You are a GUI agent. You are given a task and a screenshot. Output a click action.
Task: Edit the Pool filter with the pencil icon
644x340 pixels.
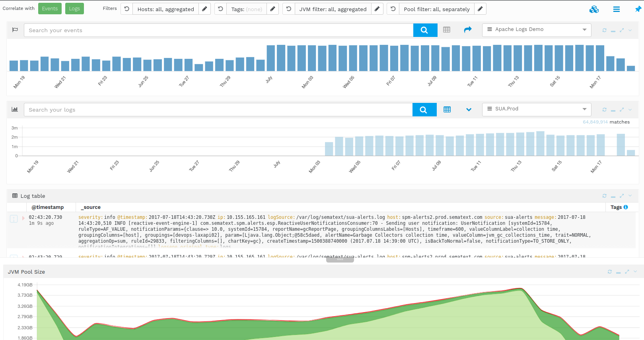click(480, 9)
